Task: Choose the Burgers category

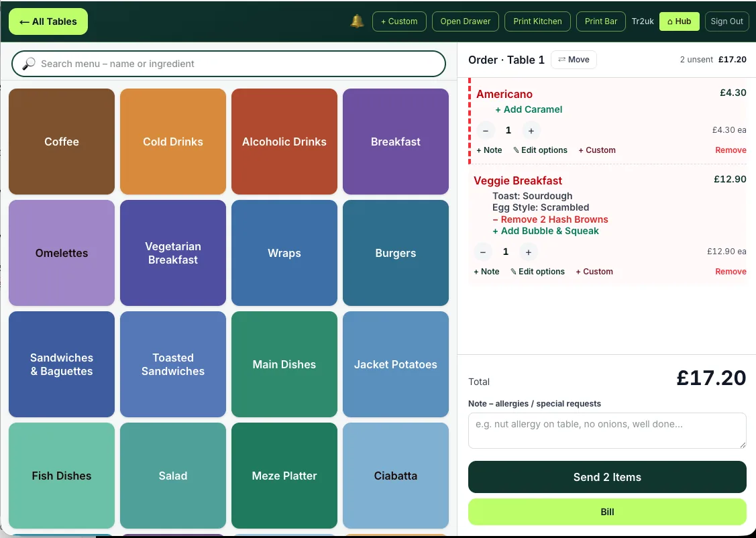Action: pyautogui.click(x=396, y=253)
